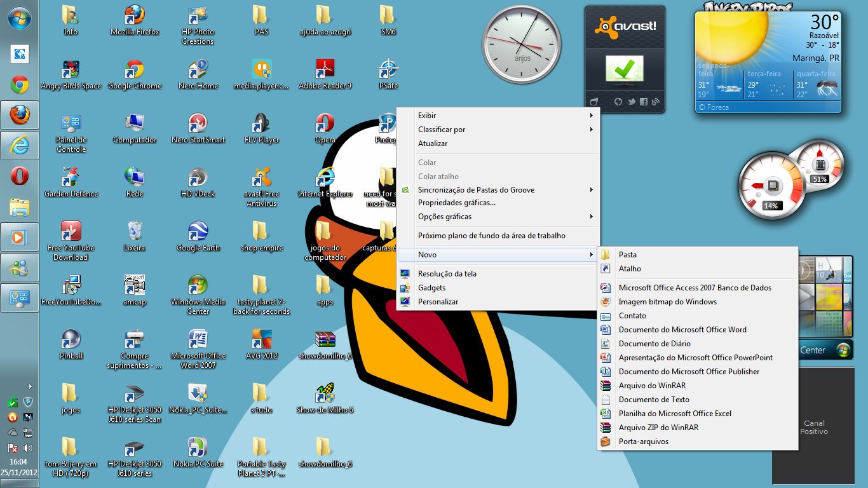Click the analog clock gadget
The height and width of the screenshot is (488, 868).
[x=522, y=44]
